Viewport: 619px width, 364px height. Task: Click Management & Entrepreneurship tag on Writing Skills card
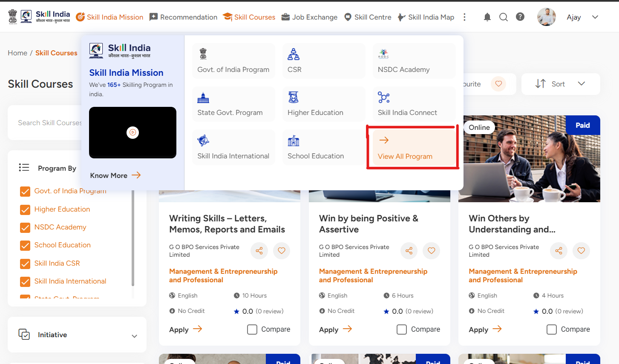[x=223, y=275]
